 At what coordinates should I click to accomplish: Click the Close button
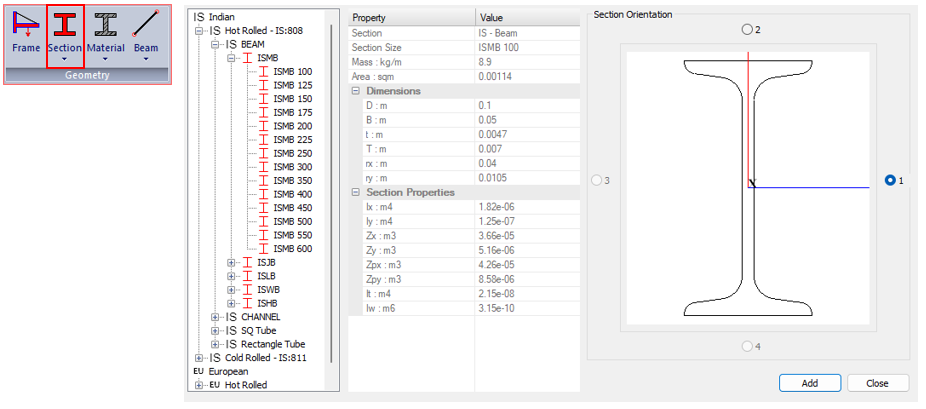click(877, 383)
